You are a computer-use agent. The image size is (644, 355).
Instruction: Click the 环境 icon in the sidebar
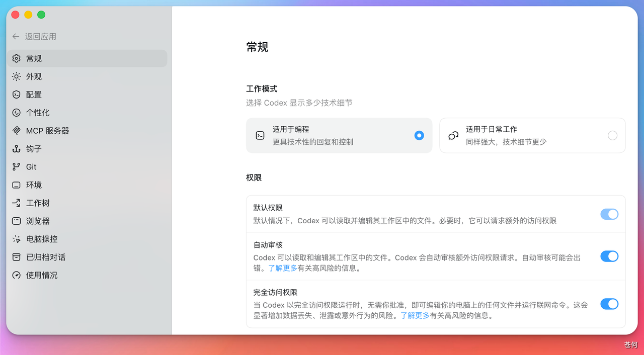17,185
